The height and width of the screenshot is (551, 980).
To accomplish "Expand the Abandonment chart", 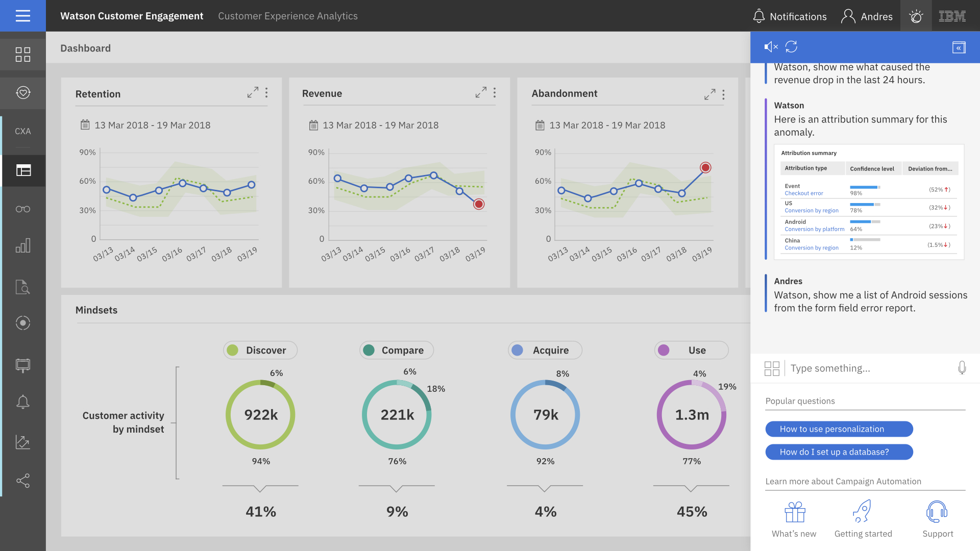I will (x=709, y=94).
